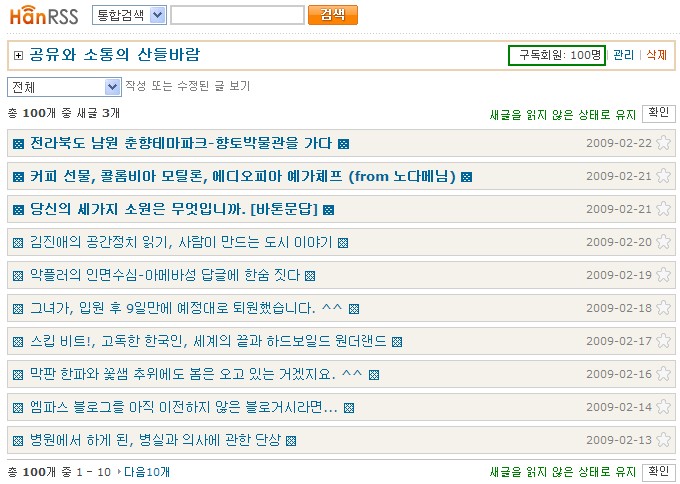Star the 당신의 세가지 소원은 article
The width and height of the screenshot is (680, 484).
(664, 209)
